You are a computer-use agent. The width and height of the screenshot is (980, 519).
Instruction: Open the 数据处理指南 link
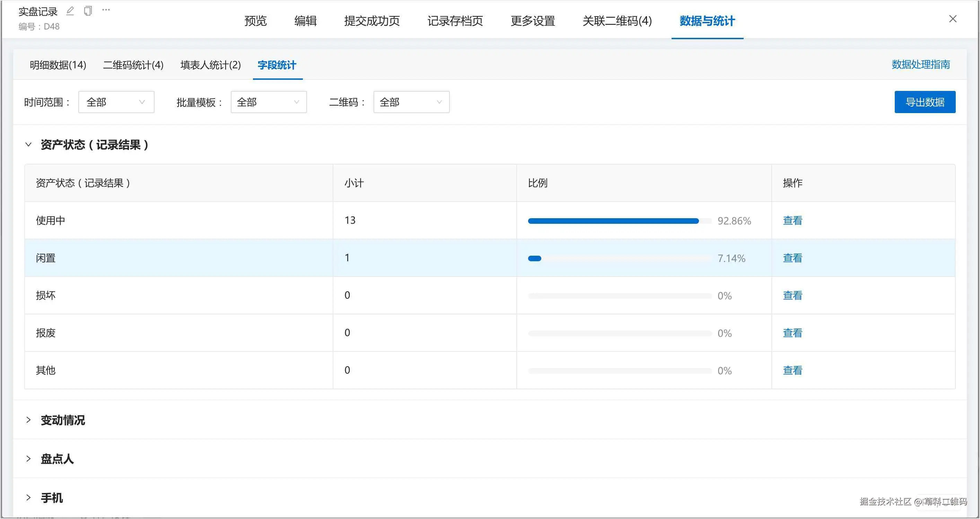pos(920,65)
